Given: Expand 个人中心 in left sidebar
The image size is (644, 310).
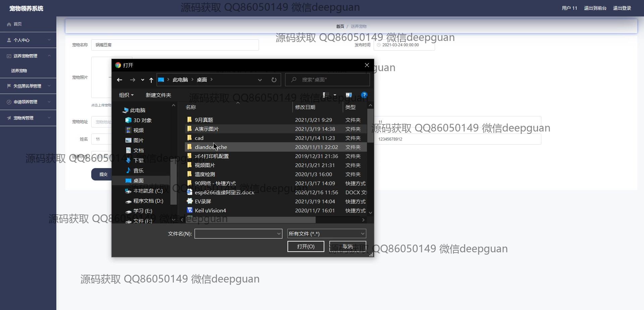Looking at the screenshot, I should pyautogui.click(x=28, y=40).
